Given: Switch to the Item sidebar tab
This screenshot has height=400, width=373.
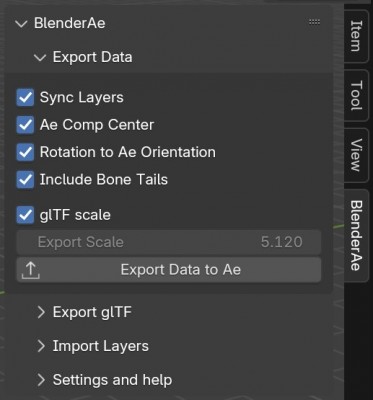Looking at the screenshot, I should (x=356, y=36).
